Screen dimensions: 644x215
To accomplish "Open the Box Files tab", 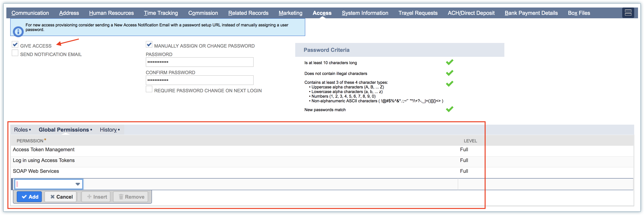I will [x=579, y=13].
